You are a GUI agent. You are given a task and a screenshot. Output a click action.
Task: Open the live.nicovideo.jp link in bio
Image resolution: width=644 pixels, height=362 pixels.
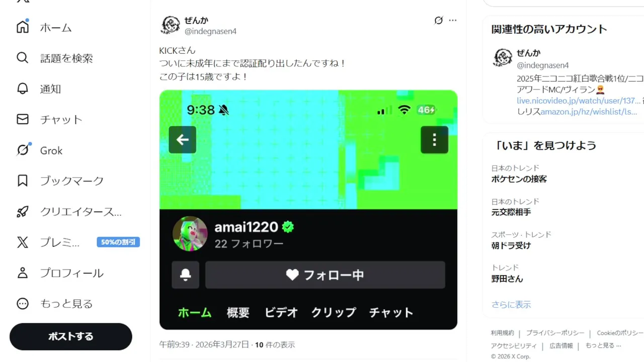pyautogui.click(x=579, y=101)
